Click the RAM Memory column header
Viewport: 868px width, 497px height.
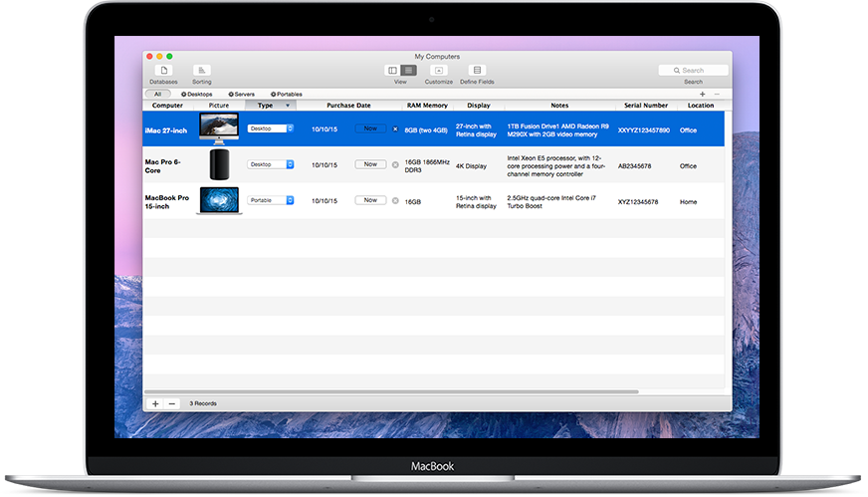pyautogui.click(x=427, y=106)
